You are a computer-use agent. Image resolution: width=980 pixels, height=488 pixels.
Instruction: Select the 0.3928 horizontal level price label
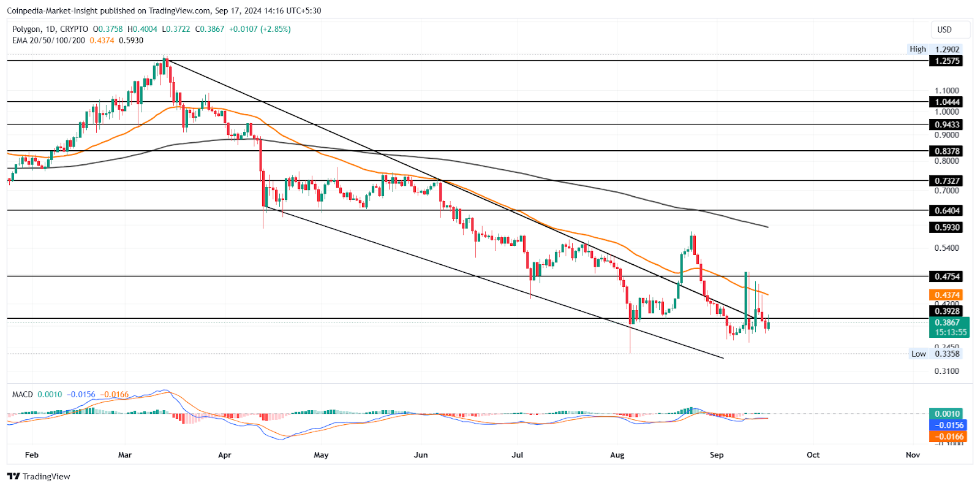click(946, 311)
